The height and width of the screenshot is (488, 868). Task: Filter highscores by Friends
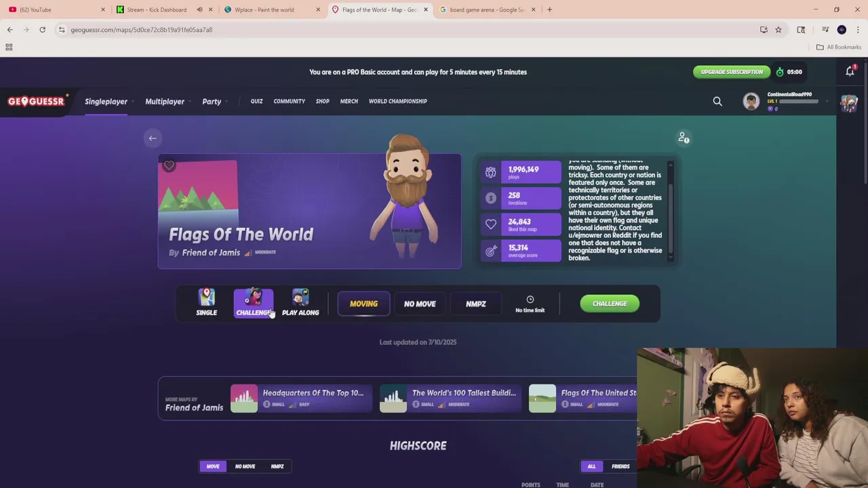[620, 466]
